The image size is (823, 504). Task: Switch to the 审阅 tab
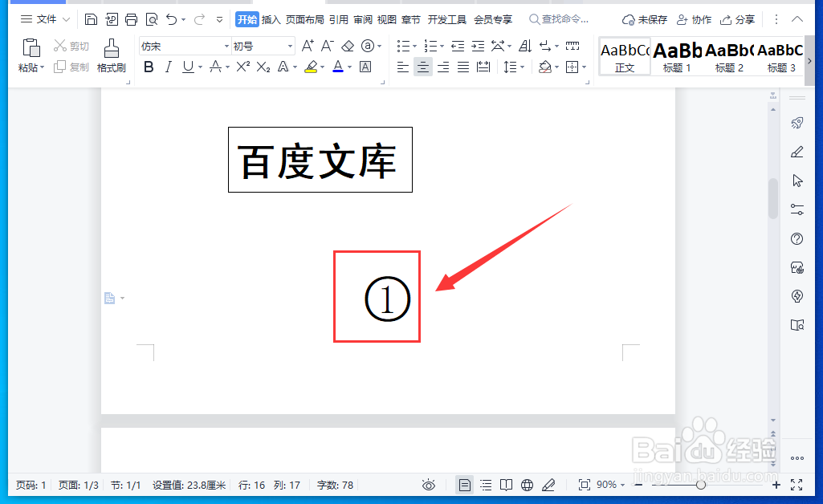tap(363, 20)
